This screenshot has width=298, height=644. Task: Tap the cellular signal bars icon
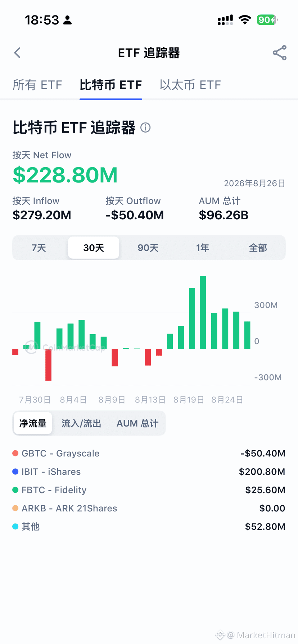tap(225, 20)
